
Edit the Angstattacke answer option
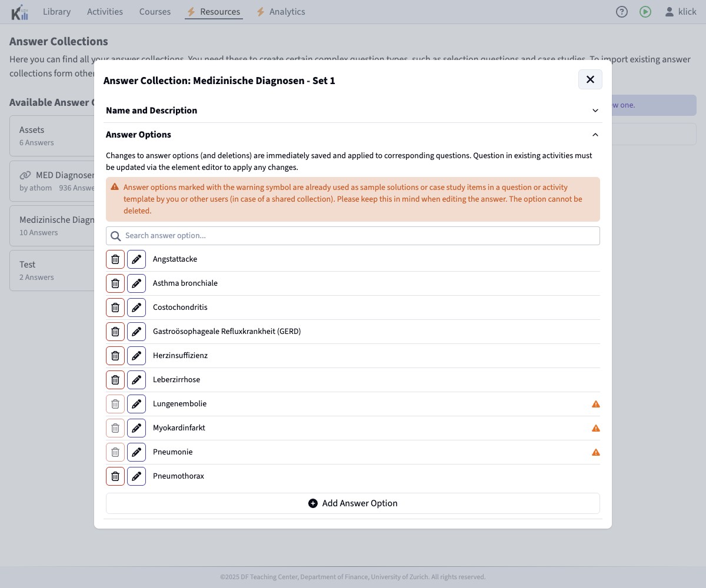[136, 259]
